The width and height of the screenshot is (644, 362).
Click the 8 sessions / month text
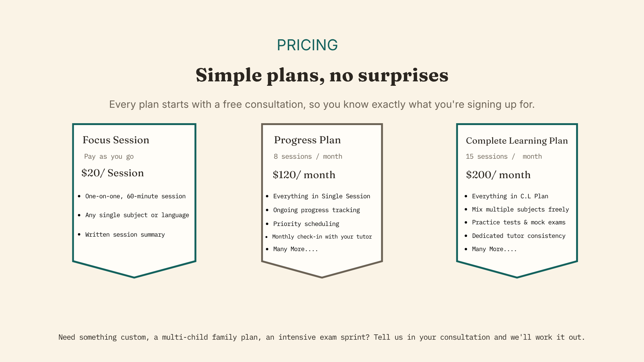308,156
